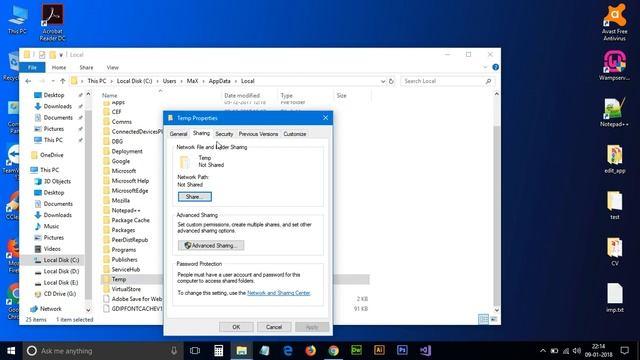Open address bar history dropdown
640x360 pixels.
[x=383, y=81]
